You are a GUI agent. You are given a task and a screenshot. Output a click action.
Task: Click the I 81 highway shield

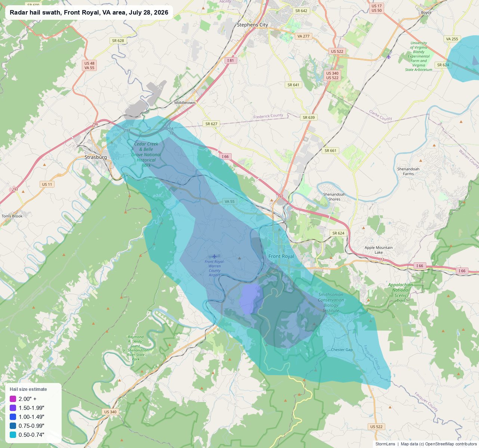tap(231, 60)
